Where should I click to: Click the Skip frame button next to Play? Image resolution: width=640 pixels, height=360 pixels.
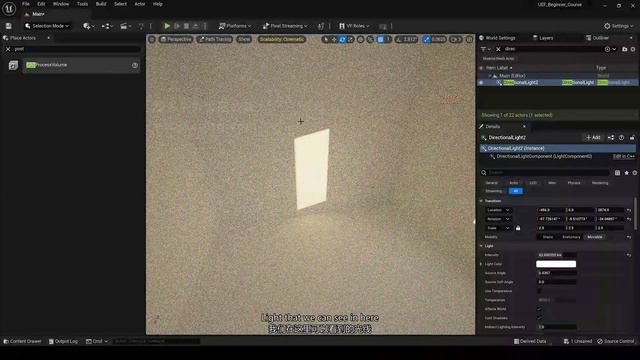[x=177, y=26]
